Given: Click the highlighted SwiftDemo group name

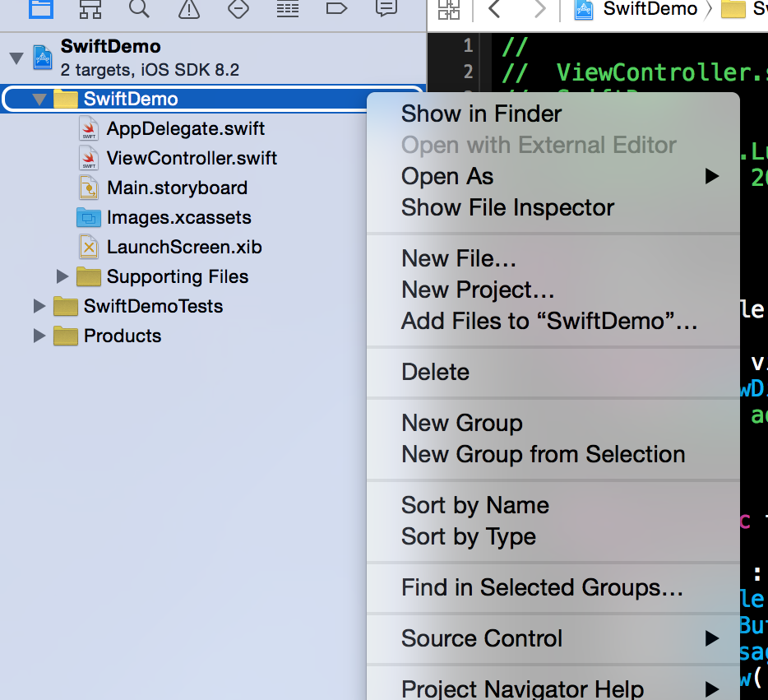Looking at the screenshot, I should pos(131,99).
